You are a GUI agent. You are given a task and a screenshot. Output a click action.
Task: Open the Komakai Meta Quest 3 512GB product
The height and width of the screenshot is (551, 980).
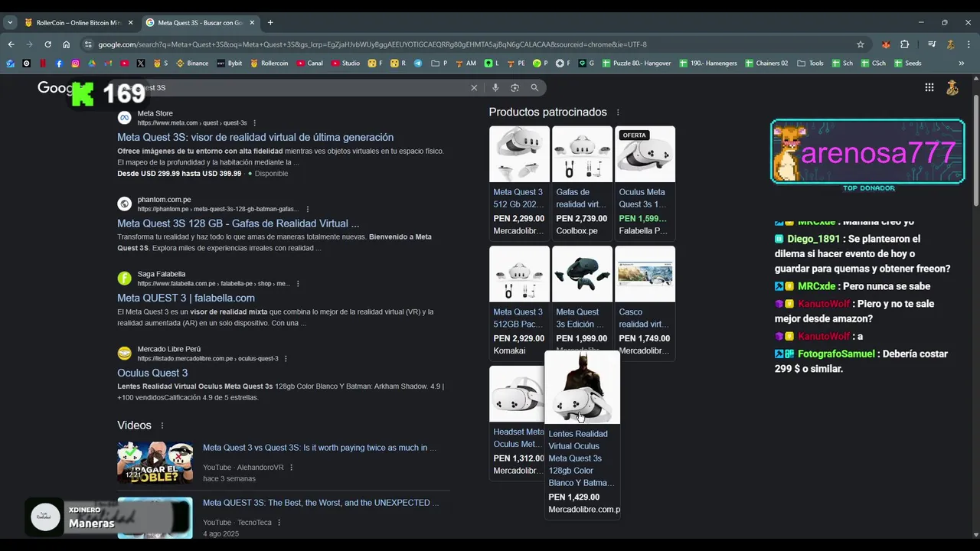tap(519, 302)
